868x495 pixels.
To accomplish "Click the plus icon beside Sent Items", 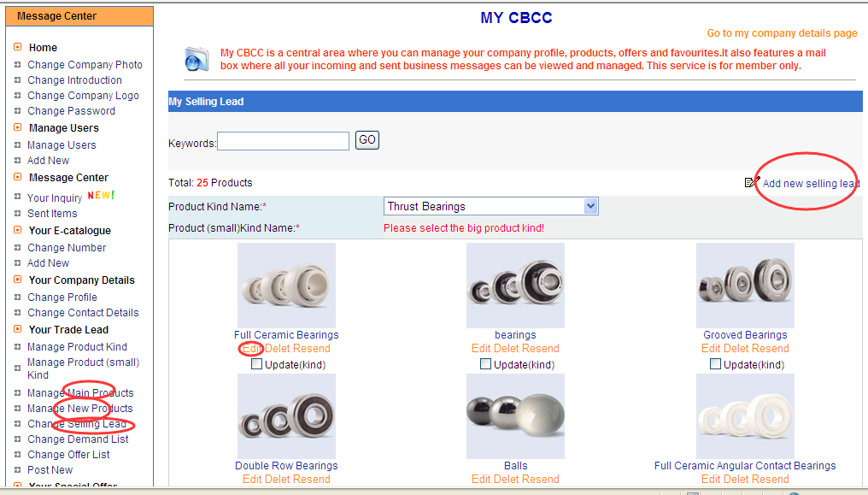I will (x=18, y=213).
